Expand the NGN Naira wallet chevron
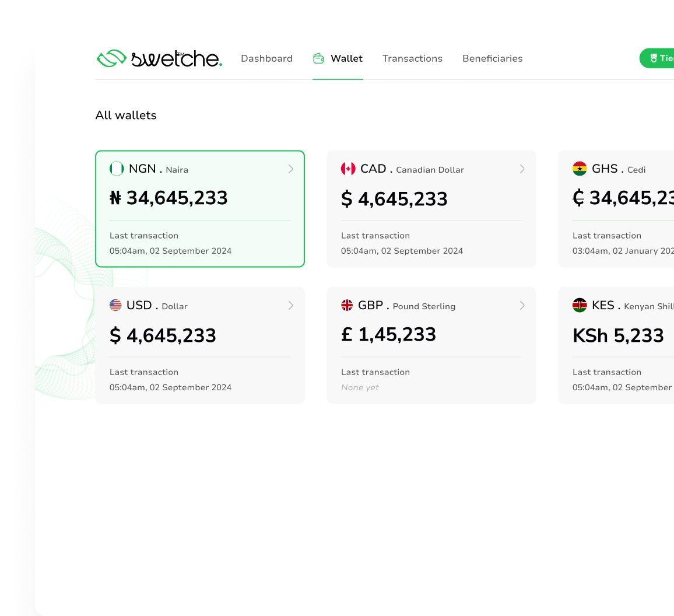 (290, 169)
